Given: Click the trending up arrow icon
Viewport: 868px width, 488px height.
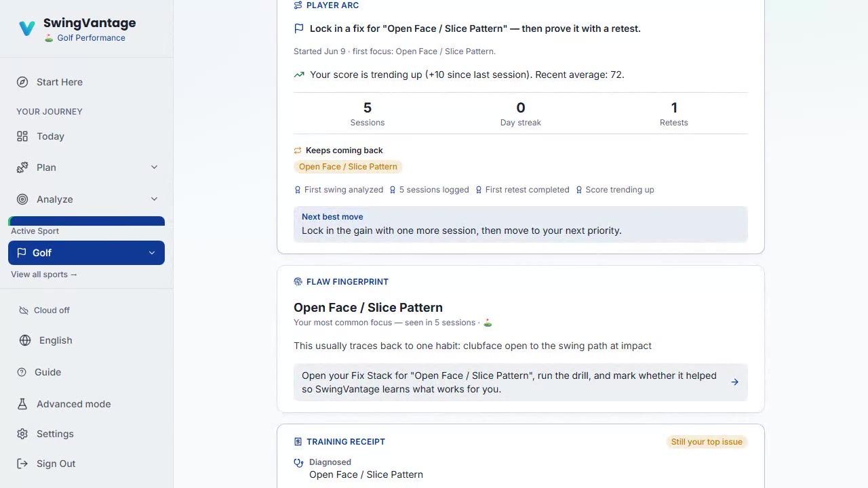Looking at the screenshot, I should 299,75.
